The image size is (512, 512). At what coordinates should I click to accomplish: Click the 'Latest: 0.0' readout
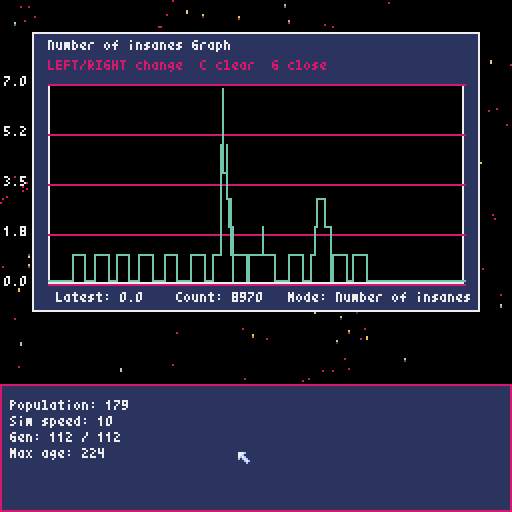click(99, 297)
